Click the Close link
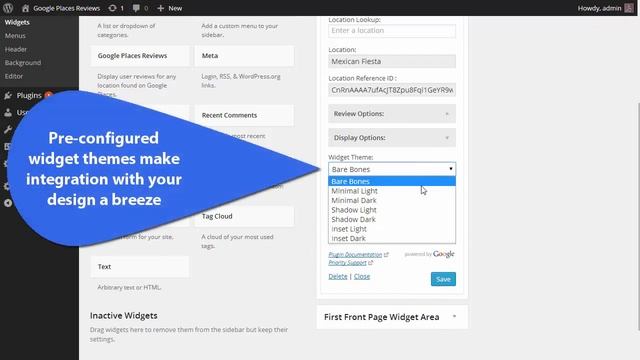This screenshot has width=640, height=360. (362, 276)
